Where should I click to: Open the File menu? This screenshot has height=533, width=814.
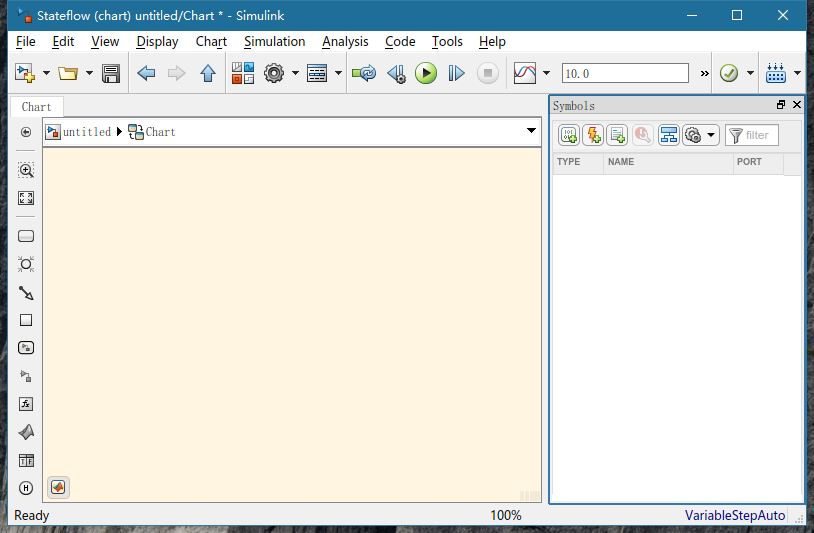[x=25, y=42]
